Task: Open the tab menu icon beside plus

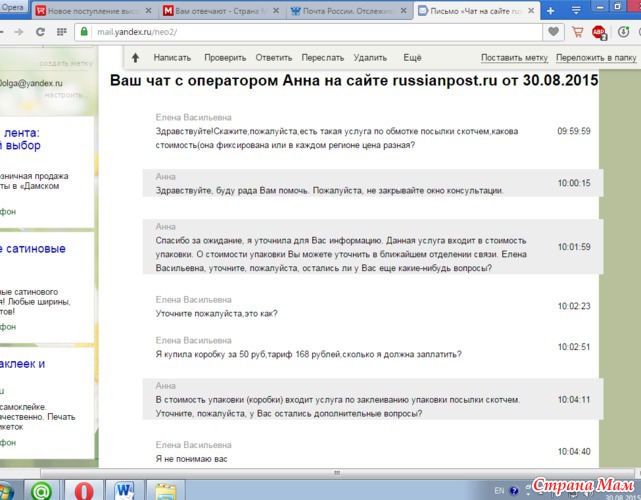Action: [x=576, y=11]
